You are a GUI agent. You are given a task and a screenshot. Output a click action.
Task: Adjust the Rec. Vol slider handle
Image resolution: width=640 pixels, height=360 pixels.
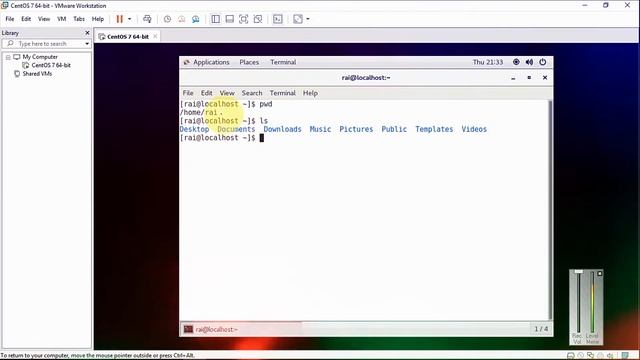[x=578, y=272]
